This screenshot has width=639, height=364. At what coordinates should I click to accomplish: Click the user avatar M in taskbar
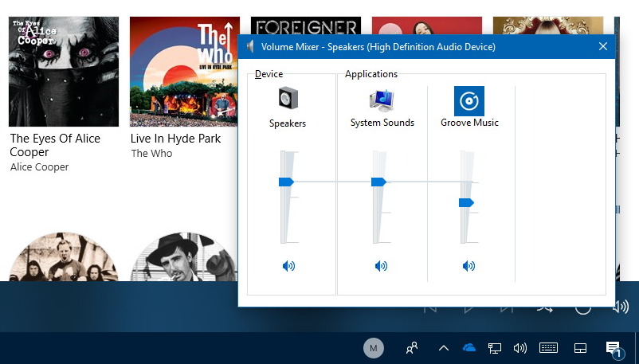click(x=374, y=348)
